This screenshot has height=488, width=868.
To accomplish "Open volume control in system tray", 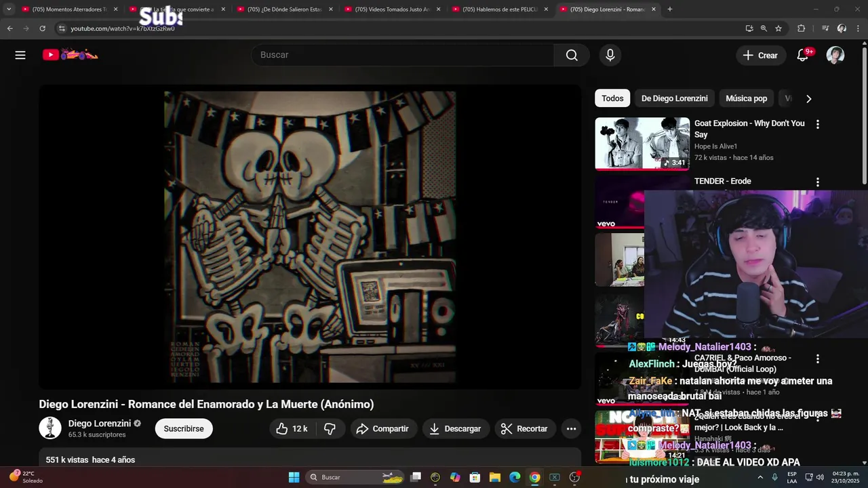I will coord(819,477).
